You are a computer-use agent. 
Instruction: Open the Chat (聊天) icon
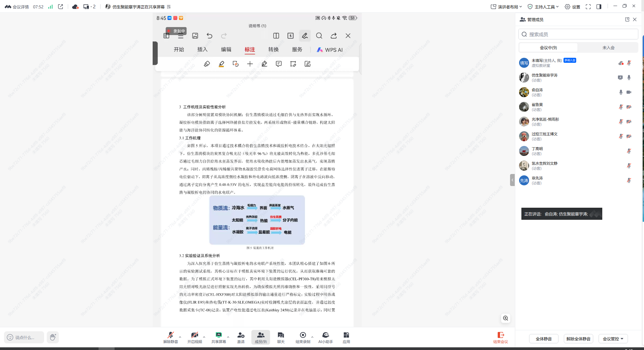click(281, 337)
